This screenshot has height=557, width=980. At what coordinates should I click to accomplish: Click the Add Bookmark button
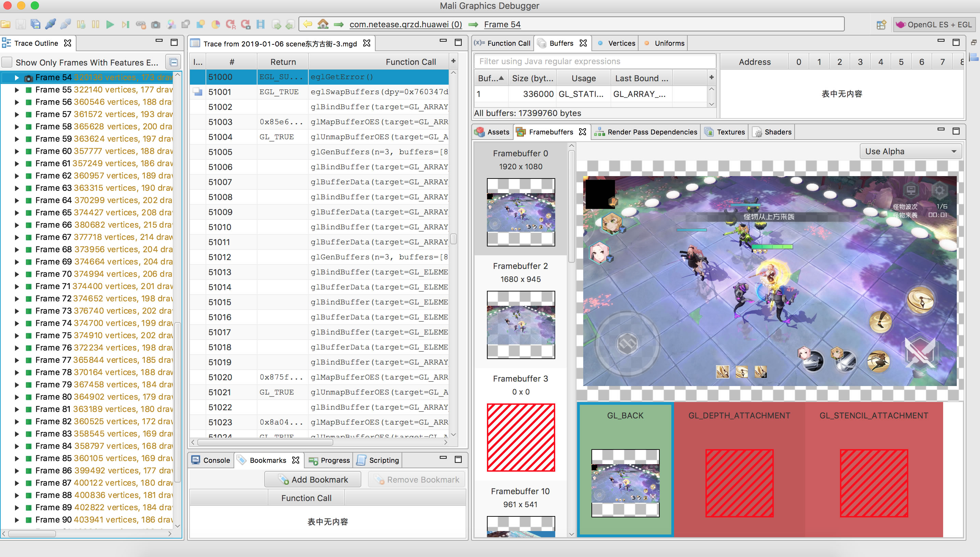point(313,480)
